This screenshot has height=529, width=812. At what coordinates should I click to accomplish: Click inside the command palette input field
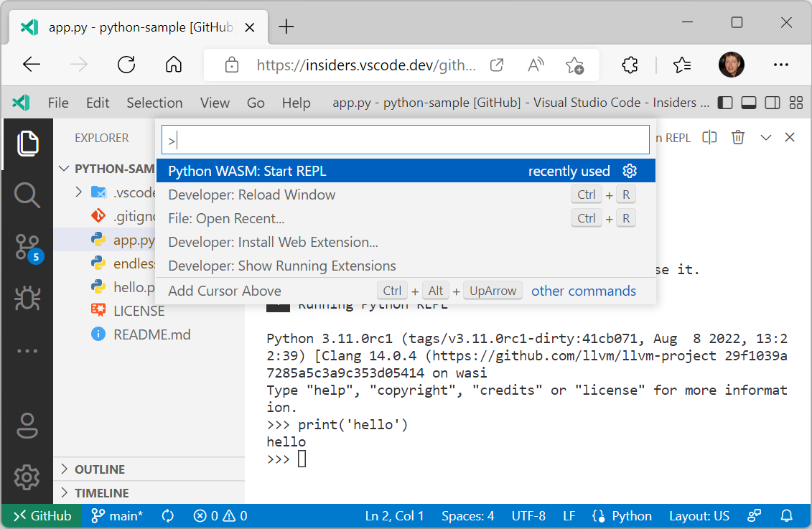[404, 139]
